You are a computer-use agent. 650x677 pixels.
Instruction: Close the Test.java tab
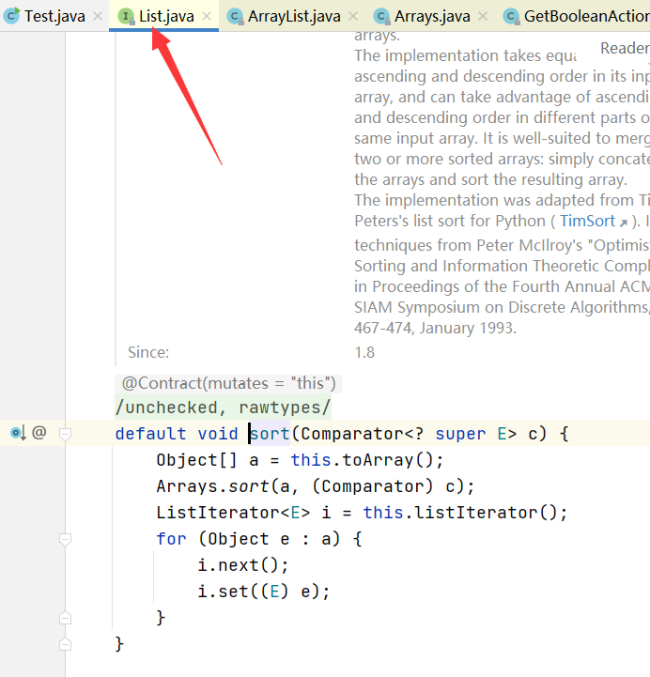[98, 16]
